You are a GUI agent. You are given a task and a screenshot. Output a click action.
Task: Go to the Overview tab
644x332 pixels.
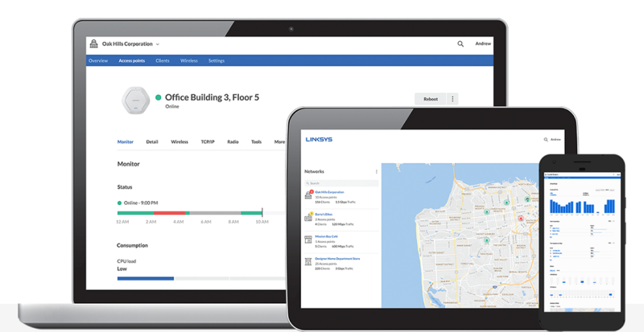[x=98, y=61]
